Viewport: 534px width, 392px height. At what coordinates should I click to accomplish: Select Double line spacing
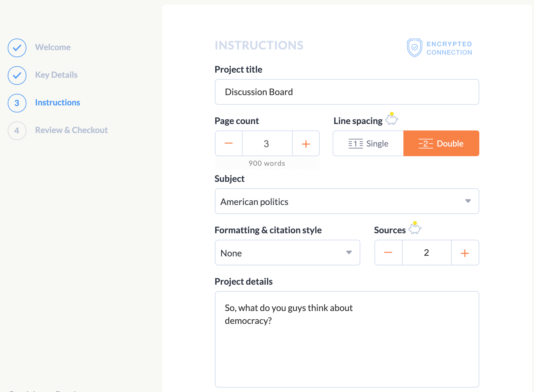click(441, 144)
